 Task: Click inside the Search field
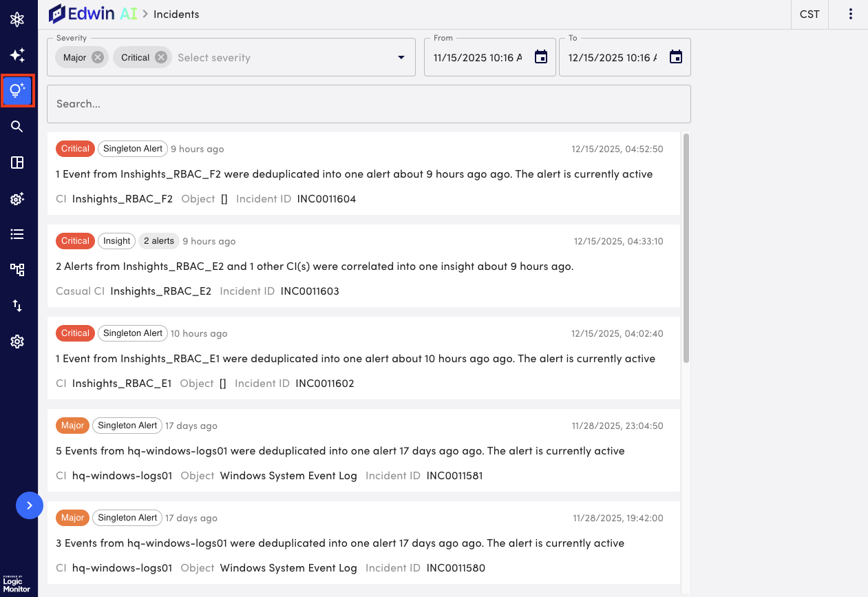point(368,104)
